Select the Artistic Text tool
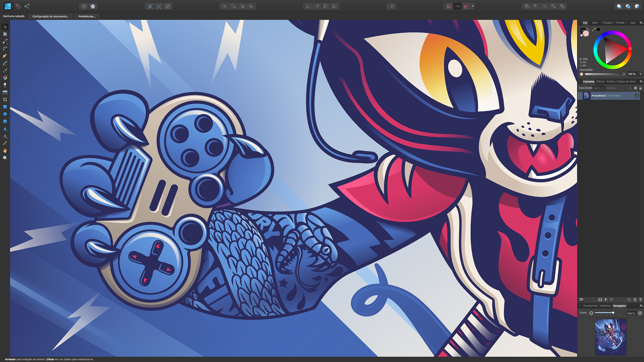This screenshot has height=362, width=644. [5, 136]
